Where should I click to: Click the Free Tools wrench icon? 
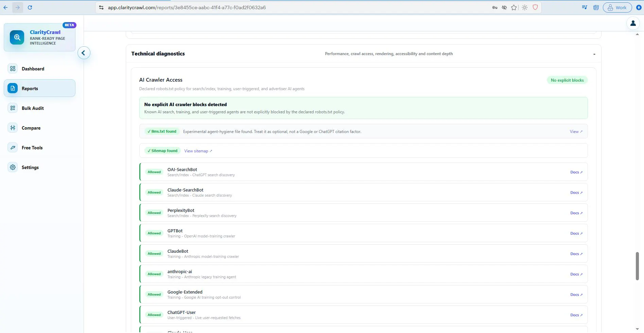(x=13, y=148)
